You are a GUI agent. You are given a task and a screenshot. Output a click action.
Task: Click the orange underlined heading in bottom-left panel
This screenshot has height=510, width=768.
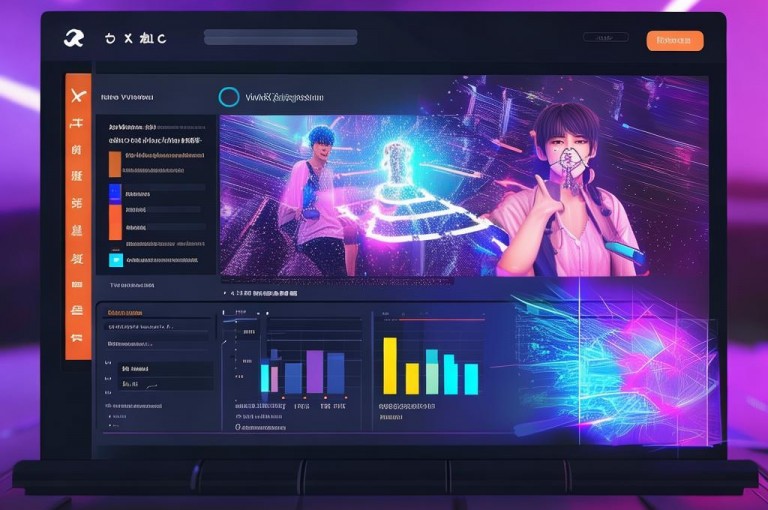click(125, 313)
